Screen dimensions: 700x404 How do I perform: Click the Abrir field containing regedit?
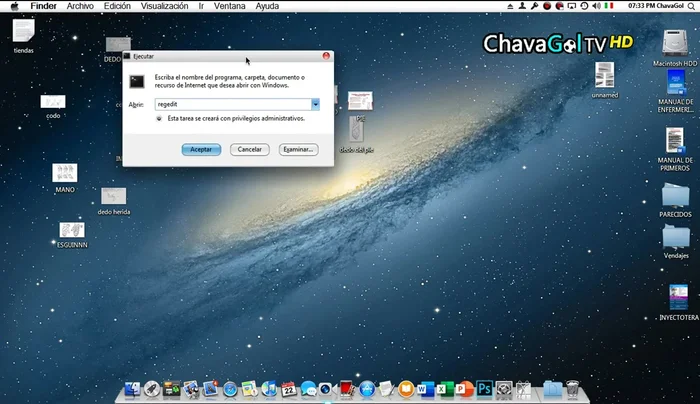[233, 104]
